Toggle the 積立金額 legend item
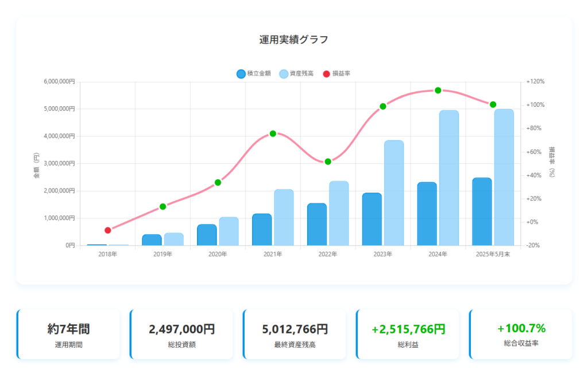Screen dimensions: 588x373 [253, 74]
